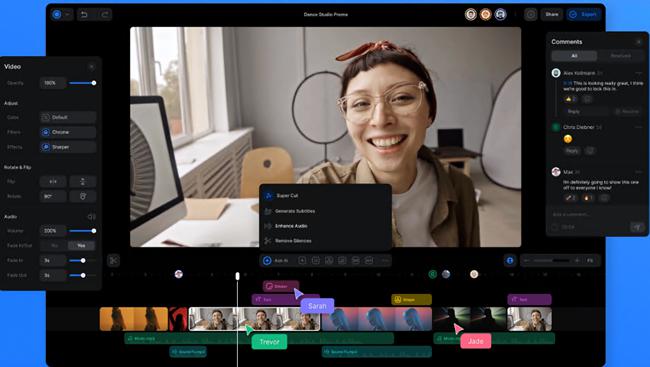Set Fade In/Out toggle to Yes
This screenshot has width=650, height=367.
click(81, 245)
